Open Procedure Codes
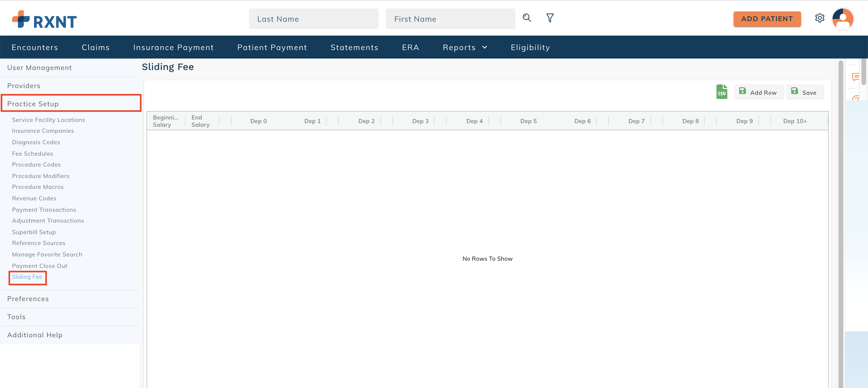 tap(36, 164)
